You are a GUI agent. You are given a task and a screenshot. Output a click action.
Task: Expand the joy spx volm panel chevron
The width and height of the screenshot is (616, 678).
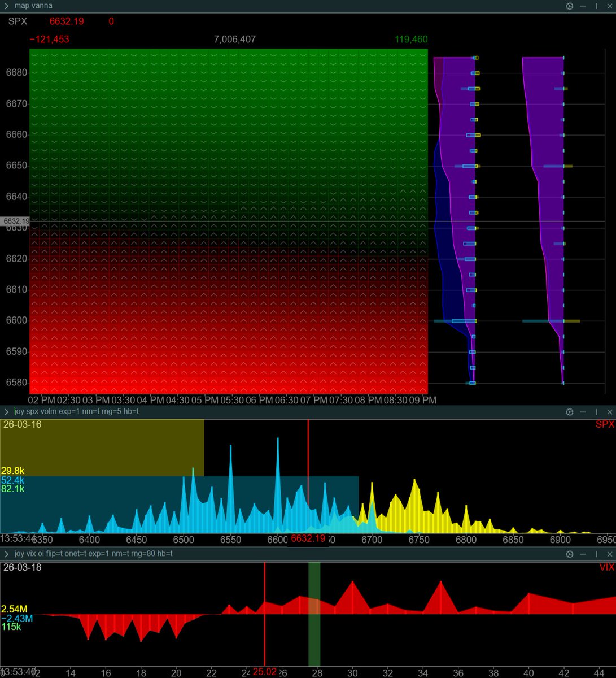[x=6, y=412]
